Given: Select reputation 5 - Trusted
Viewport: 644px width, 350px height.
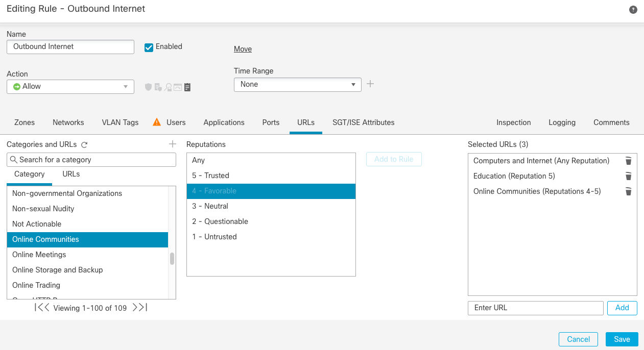Looking at the screenshot, I should (x=271, y=176).
